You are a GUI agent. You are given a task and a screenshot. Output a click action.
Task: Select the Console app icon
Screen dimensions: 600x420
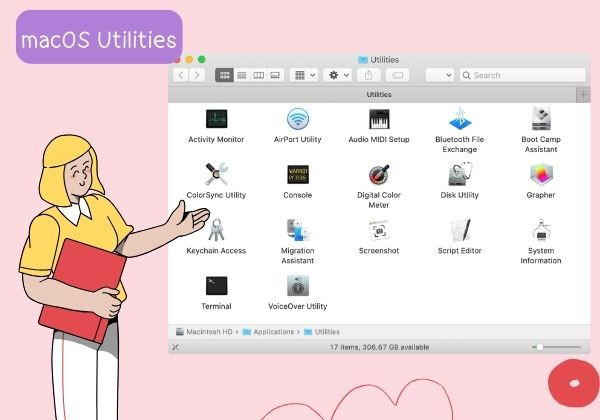tap(298, 174)
